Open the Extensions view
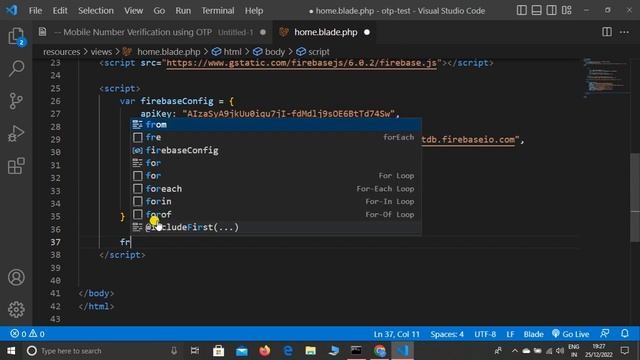The image size is (640, 360). point(16,166)
